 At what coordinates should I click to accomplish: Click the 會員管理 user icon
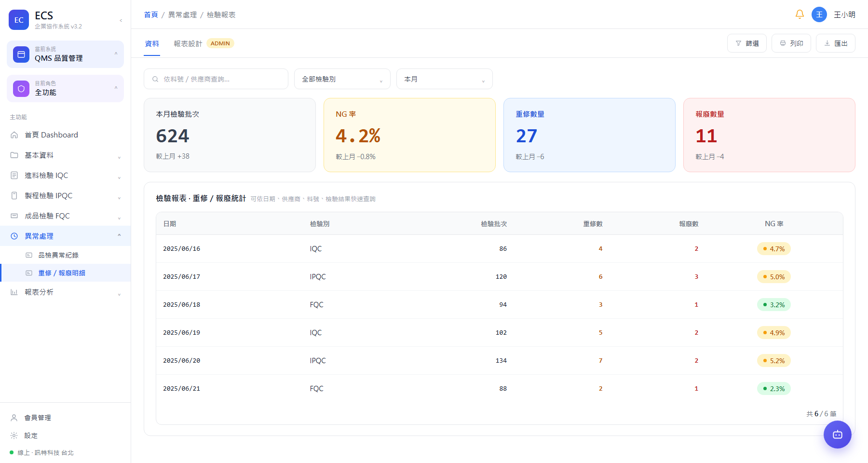pos(14,418)
